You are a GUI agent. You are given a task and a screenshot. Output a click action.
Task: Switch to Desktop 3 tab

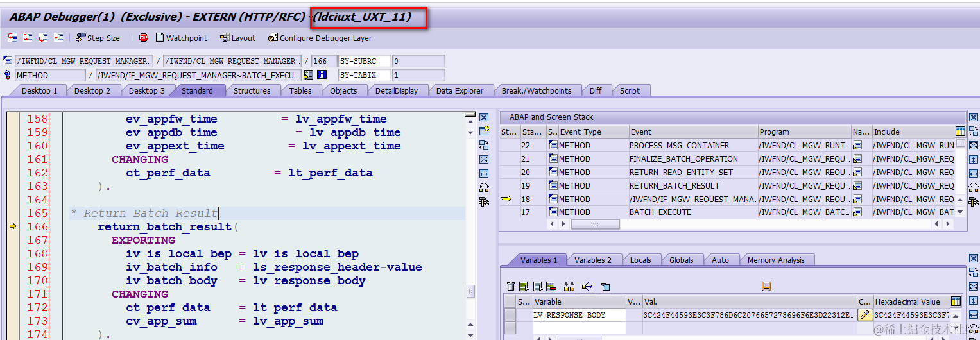tap(146, 90)
